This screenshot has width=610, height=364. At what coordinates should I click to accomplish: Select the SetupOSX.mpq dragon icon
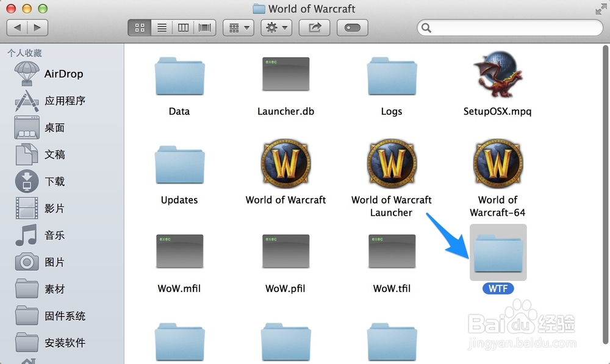tap(498, 74)
